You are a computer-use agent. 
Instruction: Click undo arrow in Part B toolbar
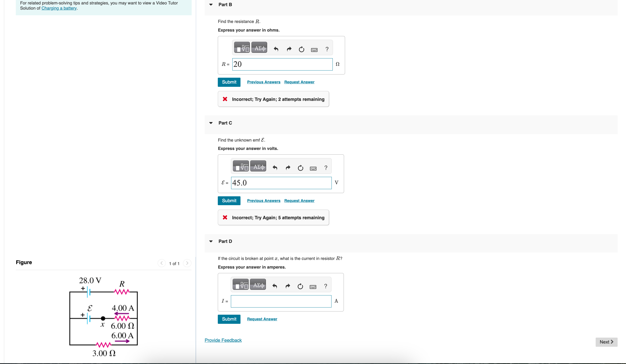(276, 49)
